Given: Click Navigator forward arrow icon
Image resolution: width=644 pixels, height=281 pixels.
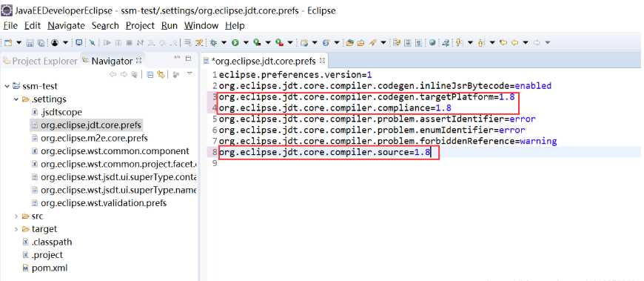Looking at the screenshot, I should pos(124,74).
